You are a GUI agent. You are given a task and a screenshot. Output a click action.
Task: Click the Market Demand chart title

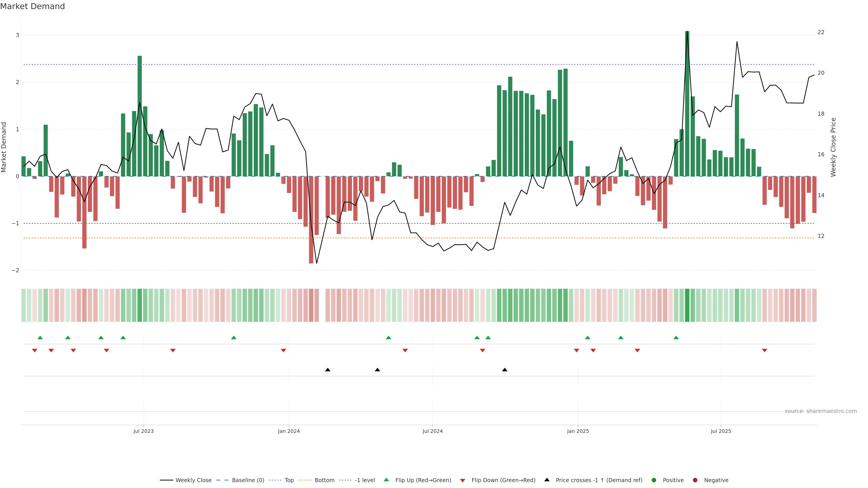(x=32, y=6)
